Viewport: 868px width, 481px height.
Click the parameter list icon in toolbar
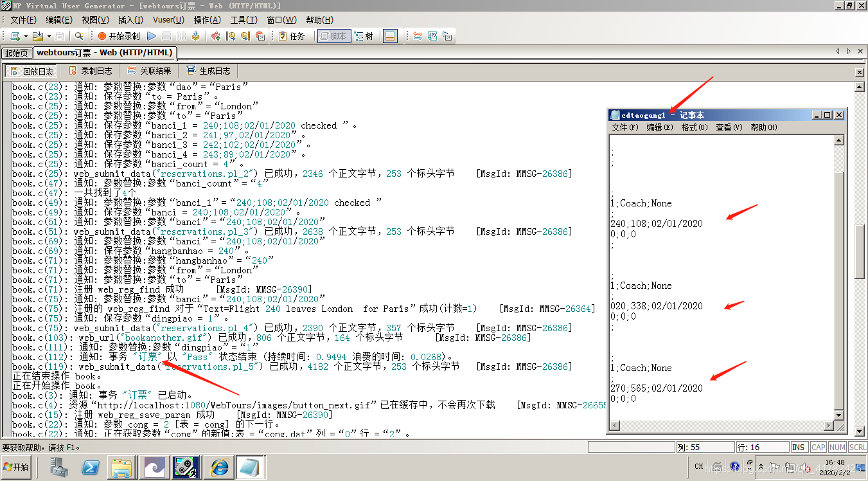coord(432,37)
